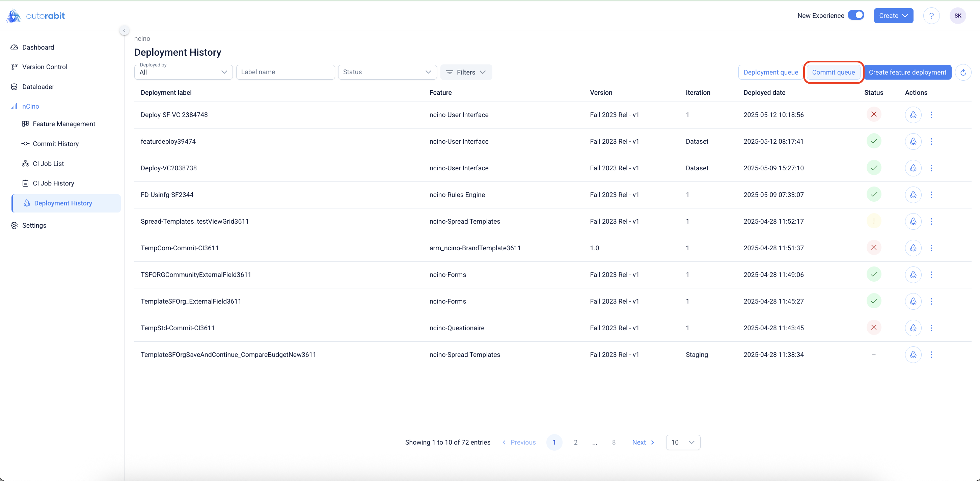Go to Commit History in sidebar
Image resolution: width=980 pixels, height=481 pixels.
[x=56, y=144]
